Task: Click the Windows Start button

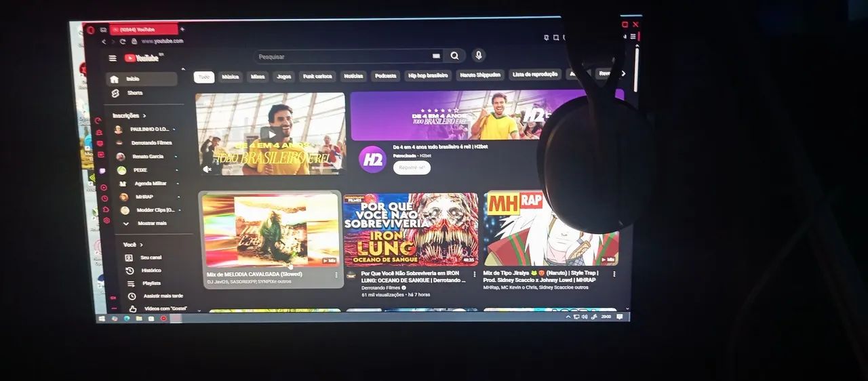Action: pos(102,318)
